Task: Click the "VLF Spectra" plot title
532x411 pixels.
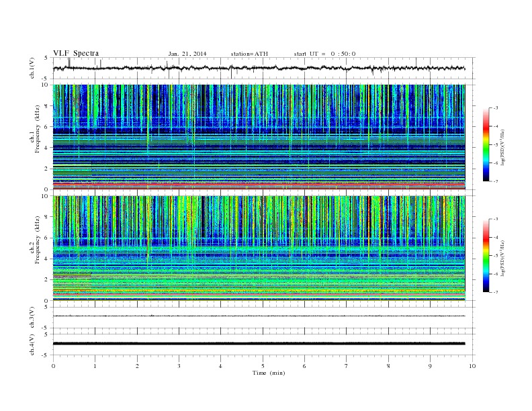Action: tap(76, 53)
